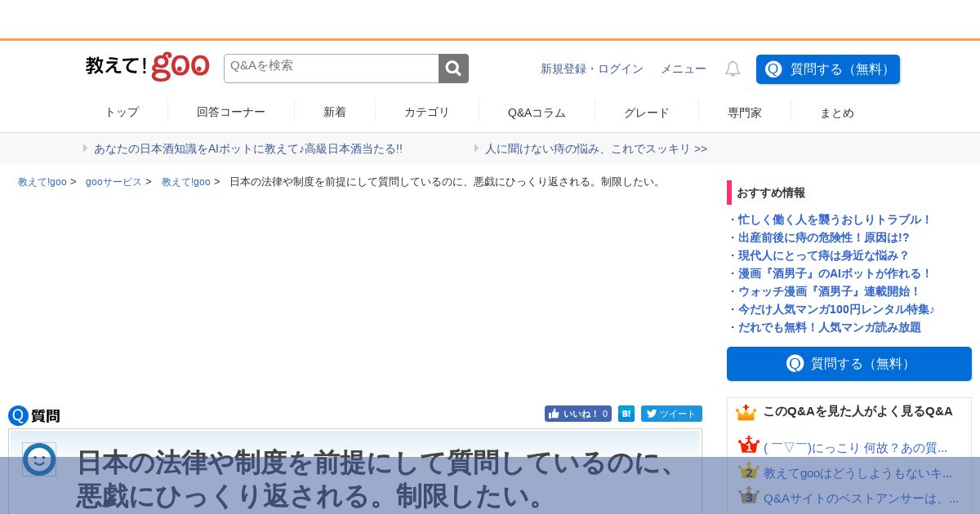Click breadcrumb first 教えて!goo link
The image size is (980, 514).
[42, 182]
